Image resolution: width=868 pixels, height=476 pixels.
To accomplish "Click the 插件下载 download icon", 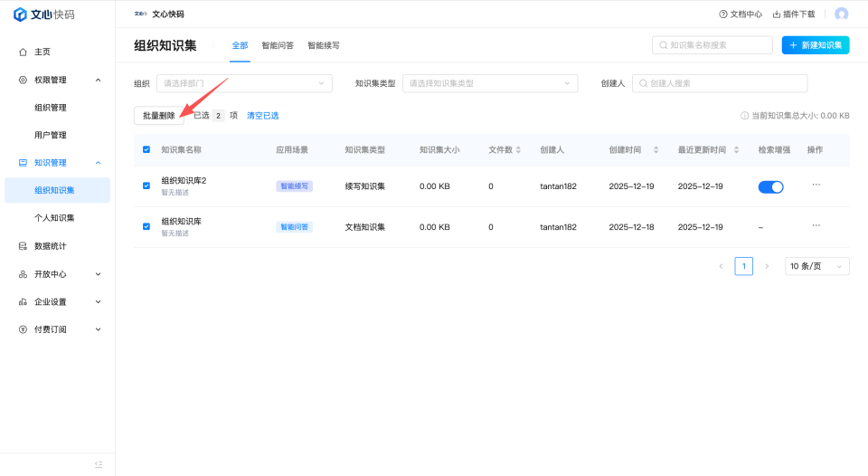I will pos(777,14).
